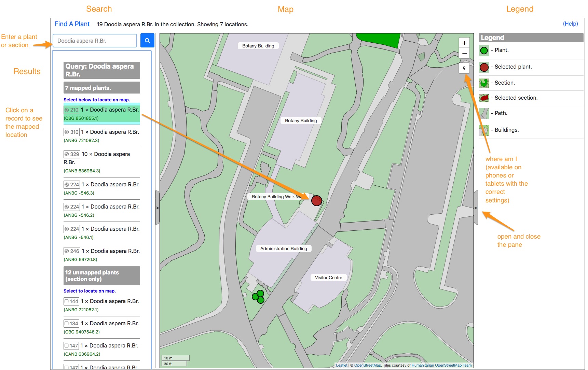Screen dimensions: 588x370
Task: Click the green plant marker cluster on map
Action: coord(259,297)
